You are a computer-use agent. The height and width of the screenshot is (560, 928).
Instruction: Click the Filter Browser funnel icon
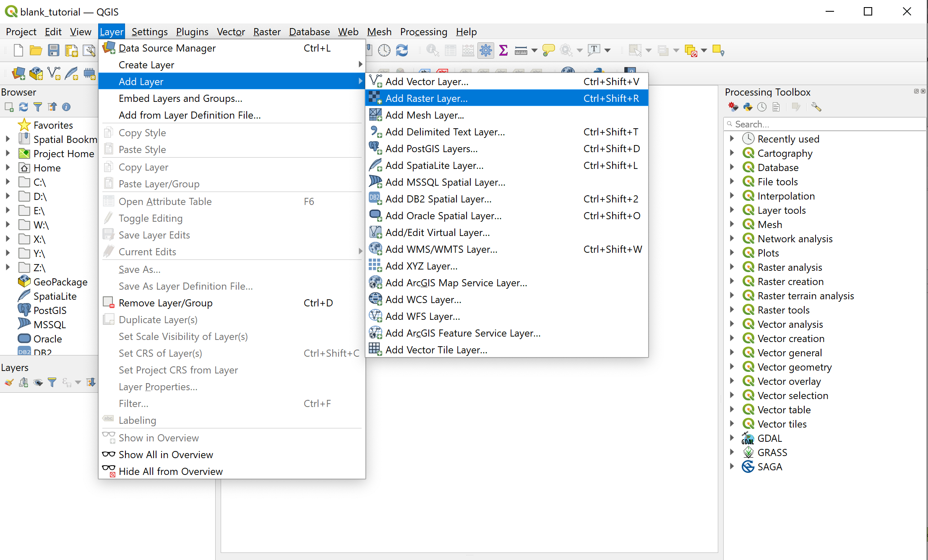pyautogui.click(x=38, y=107)
